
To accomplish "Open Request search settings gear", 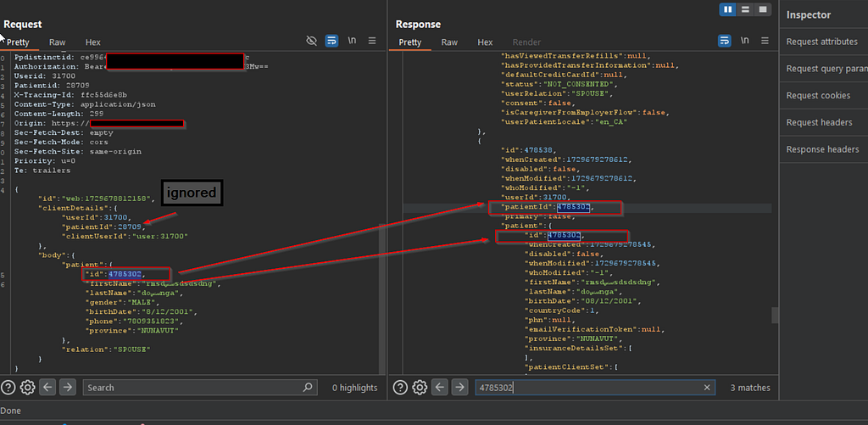I will (28, 388).
